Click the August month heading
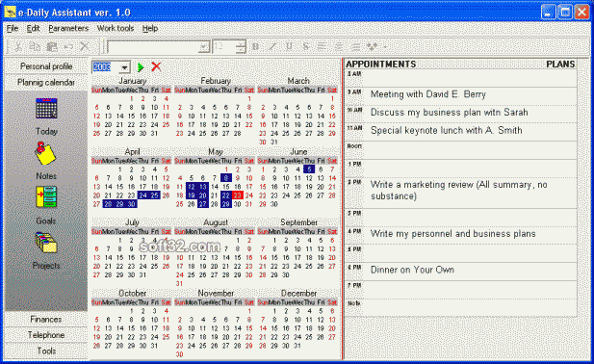 (x=216, y=222)
